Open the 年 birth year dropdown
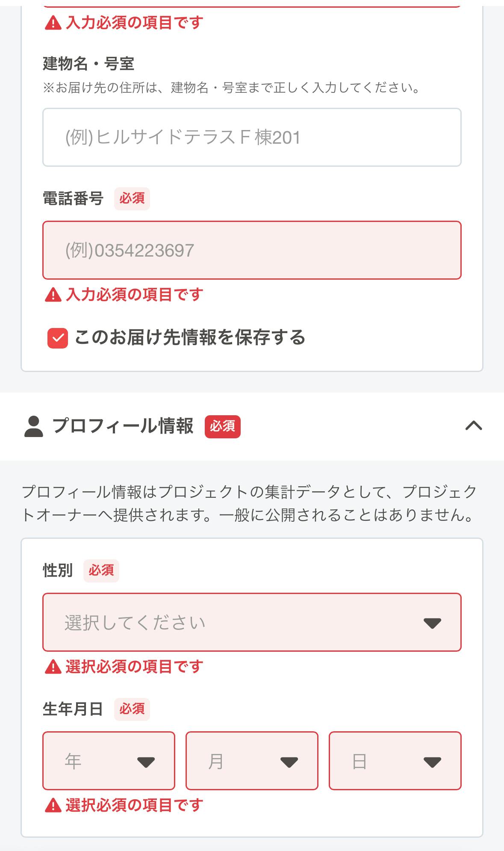 tap(109, 761)
